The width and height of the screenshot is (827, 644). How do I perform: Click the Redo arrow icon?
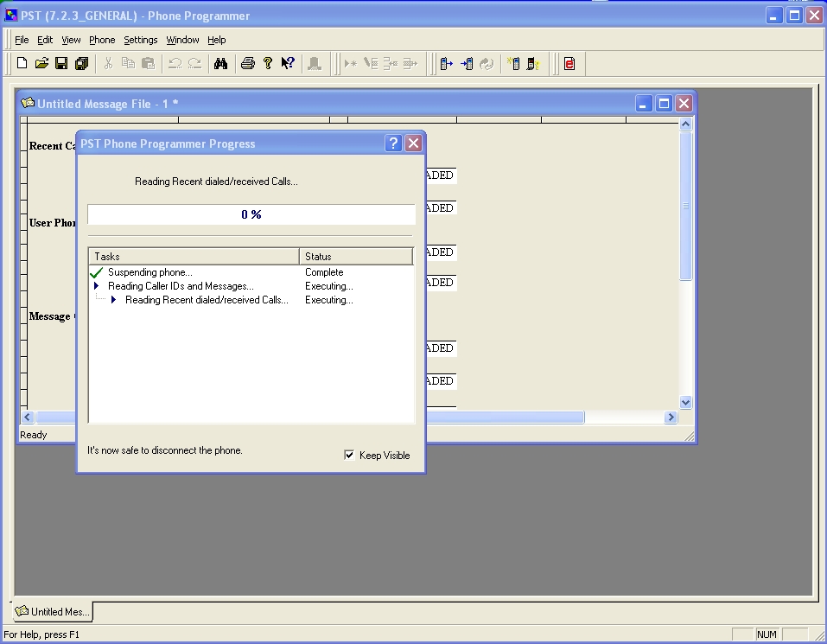[194, 63]
